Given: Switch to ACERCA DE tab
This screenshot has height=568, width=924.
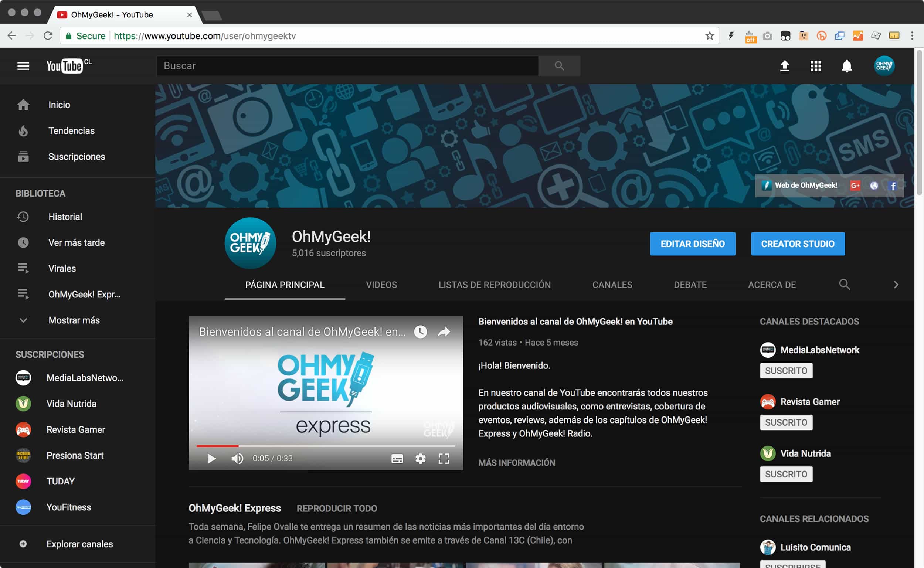Looking at the screenshot, I should [x=772, y=285].
